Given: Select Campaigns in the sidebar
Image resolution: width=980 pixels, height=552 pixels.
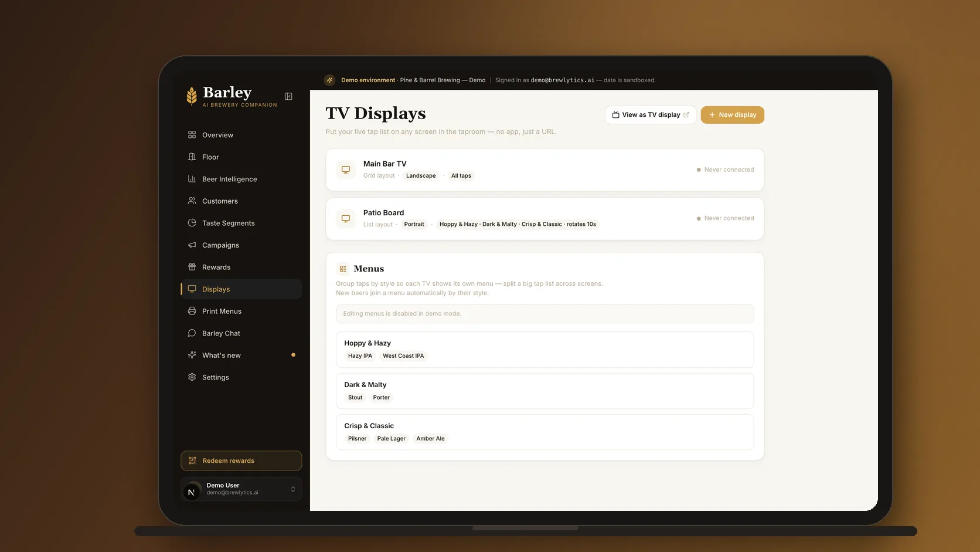Looking at the screenshot, I should click(x=241, y=245).
